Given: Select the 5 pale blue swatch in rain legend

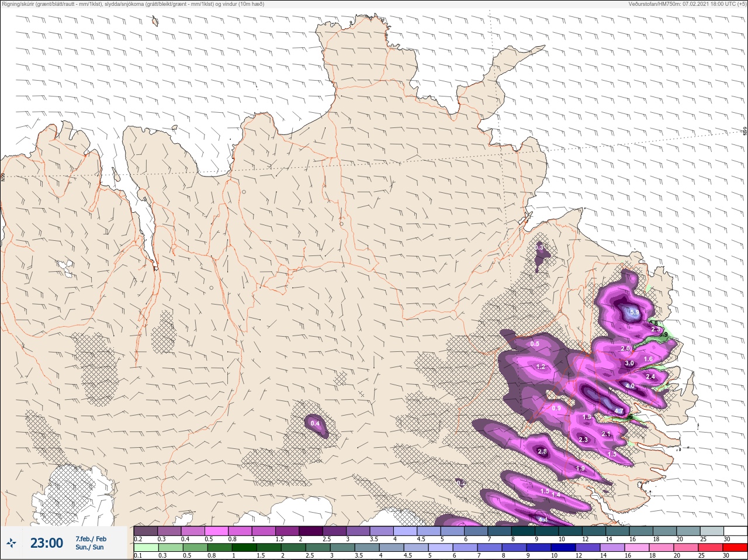Looking at the screenshot, I should click(x=441, y=548).
